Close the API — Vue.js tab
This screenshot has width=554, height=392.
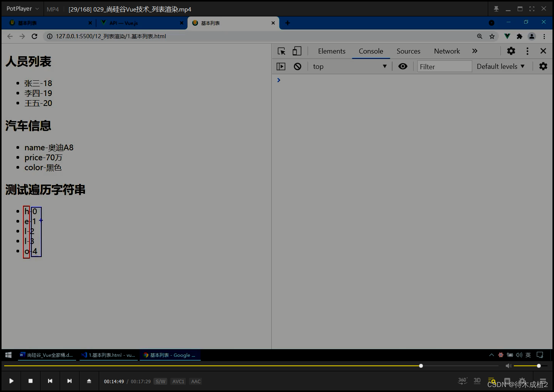click(181, 23)
